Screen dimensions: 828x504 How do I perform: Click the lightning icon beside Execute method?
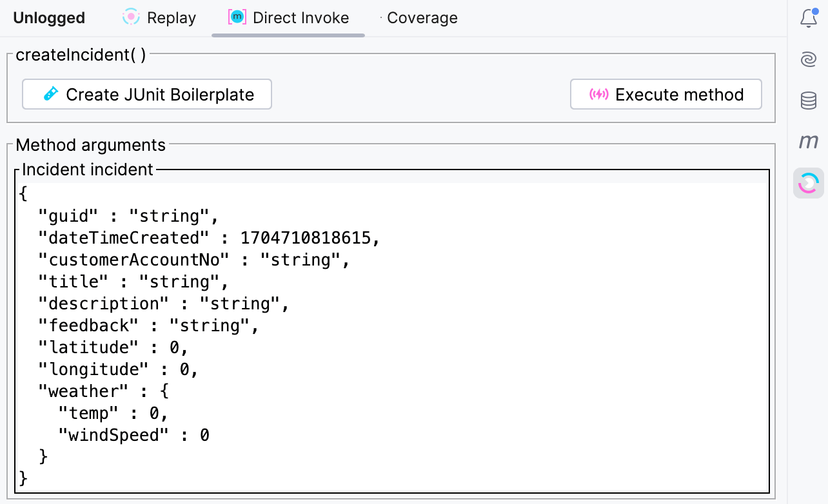(x=599, y=95)
